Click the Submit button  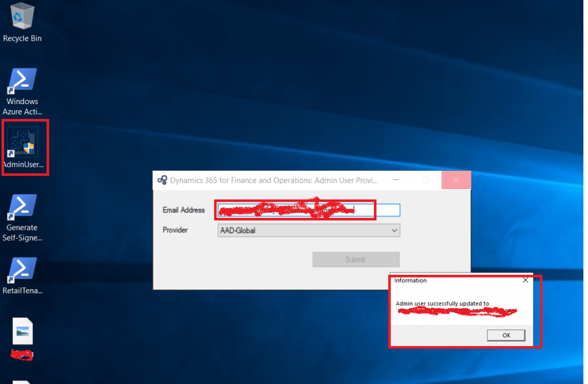(355, 259)
